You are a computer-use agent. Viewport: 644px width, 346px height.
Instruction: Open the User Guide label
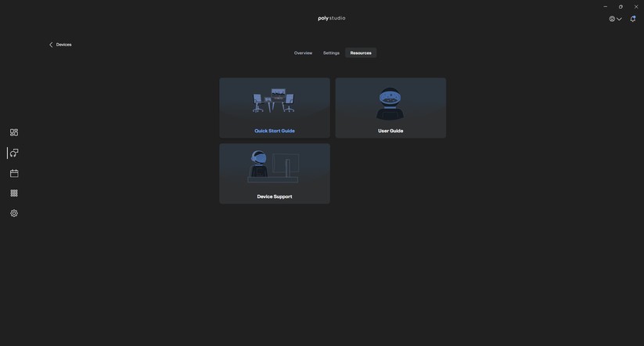pyautogui.click(x=390, y=131)
